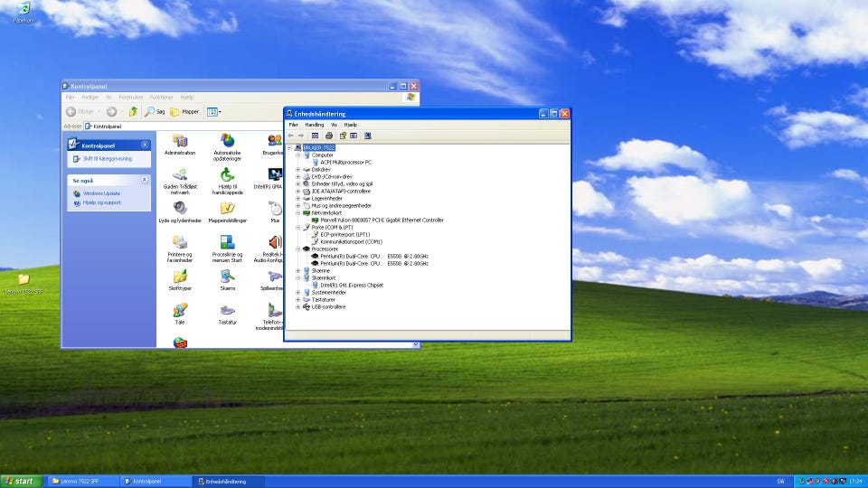The image size is (868, 488).
Task: Collapse the BRUGER-7522 root node
Action: coord(289,147)
